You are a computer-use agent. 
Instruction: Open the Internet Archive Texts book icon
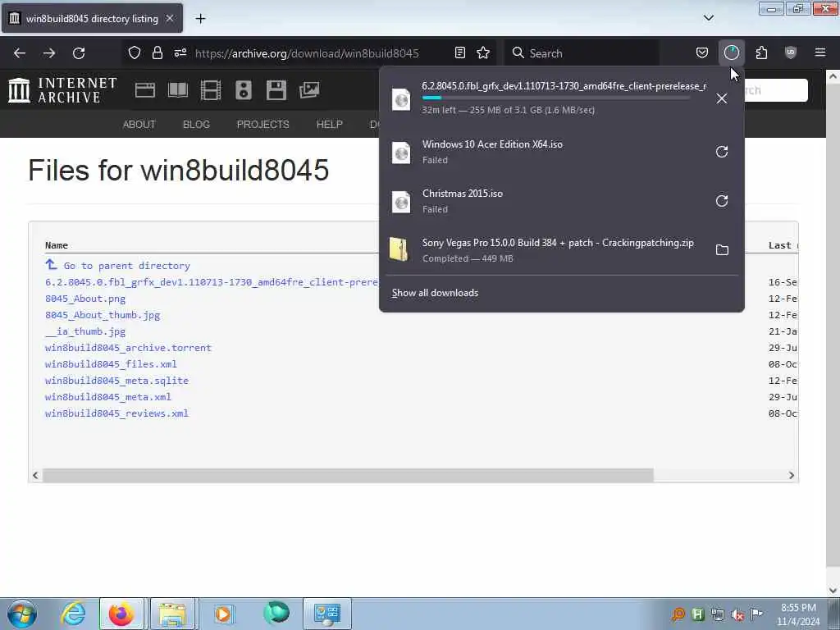(178, 90)
